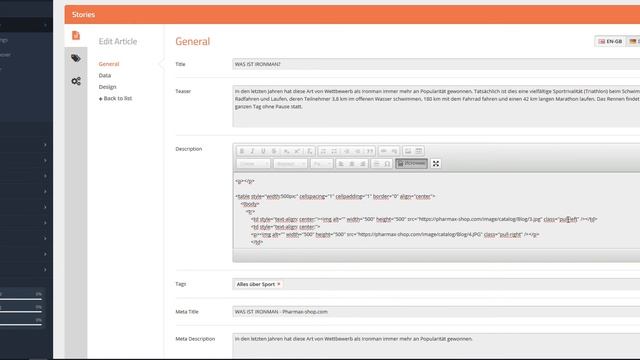Expand the dark sidebar header dropdown arrow
This screenshot has height=360, width=640.
coord(45,25)
